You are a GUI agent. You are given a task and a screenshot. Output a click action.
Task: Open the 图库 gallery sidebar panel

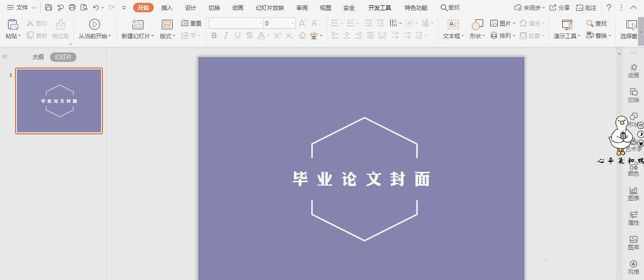tap(634, 243)
